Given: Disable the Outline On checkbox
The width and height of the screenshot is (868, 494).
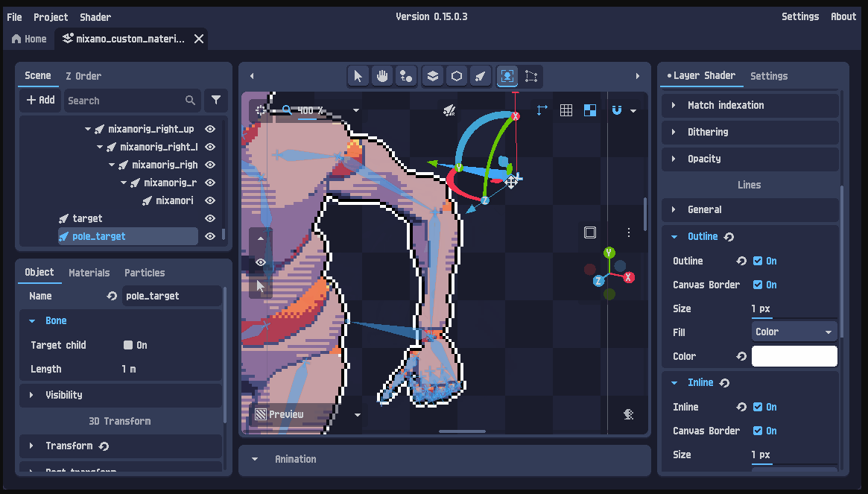Looking at the screenshot, I should [757, 261].
